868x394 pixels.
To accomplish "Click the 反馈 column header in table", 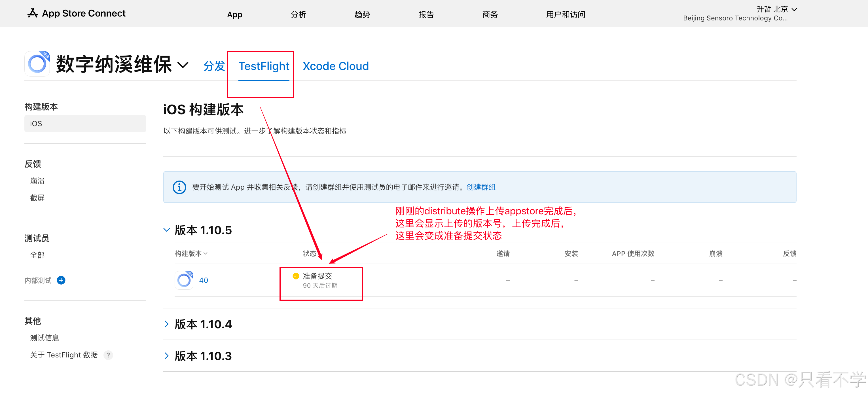I will click(789, 253).
